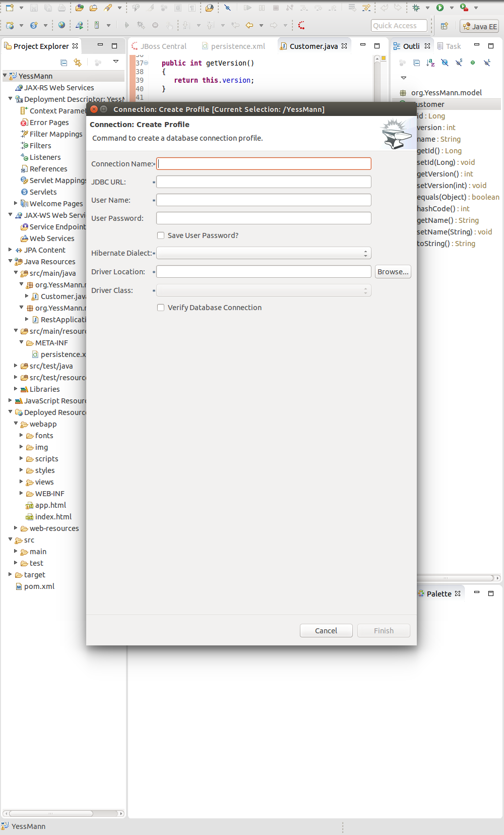Viewport: 504px width, 835px height.
Task: Switch to JBoss Central tab
Action: click(159, 46)
